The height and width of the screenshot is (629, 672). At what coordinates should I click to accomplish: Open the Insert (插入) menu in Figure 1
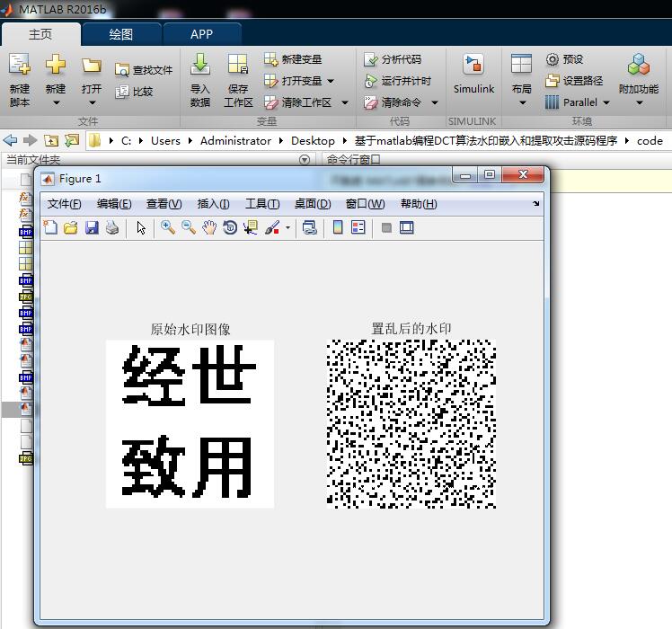coord(213,204)
